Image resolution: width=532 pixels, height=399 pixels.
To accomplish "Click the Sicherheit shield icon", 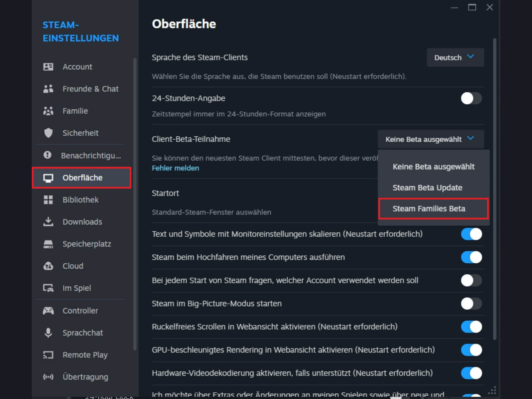I will tap(48, 133).
